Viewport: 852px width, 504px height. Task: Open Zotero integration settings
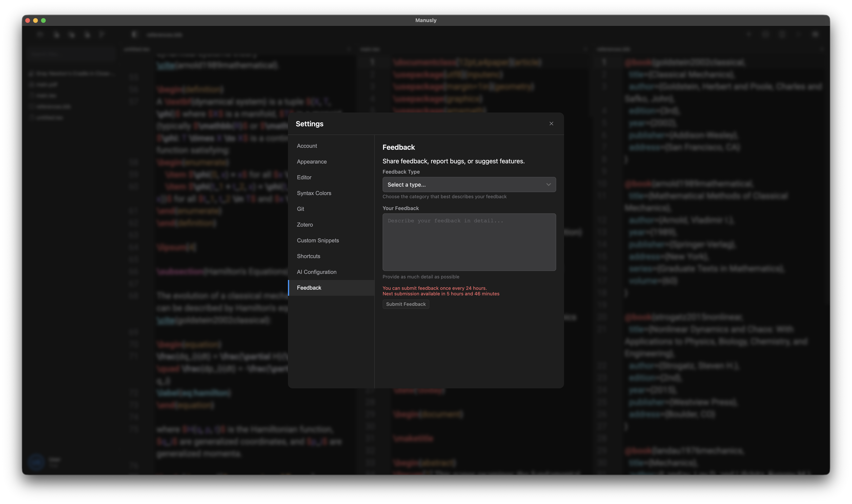305,224
